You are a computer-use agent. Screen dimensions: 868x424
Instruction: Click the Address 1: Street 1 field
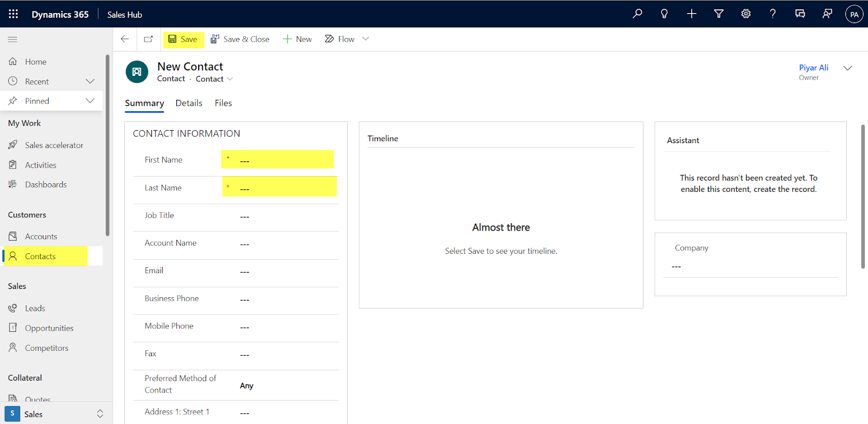(288, 413)
